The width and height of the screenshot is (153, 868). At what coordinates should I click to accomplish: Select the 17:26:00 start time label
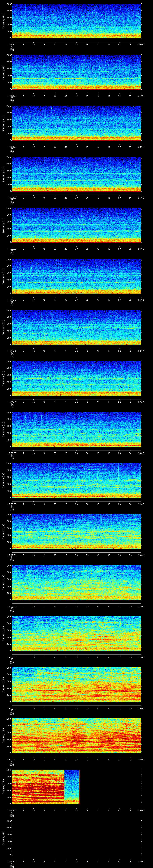[12, 402]
